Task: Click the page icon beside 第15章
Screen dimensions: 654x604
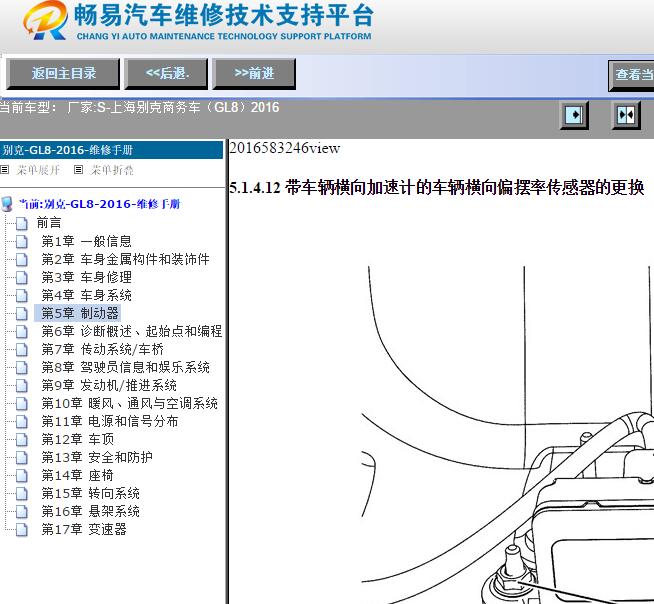Action: [x=22, y=493]
